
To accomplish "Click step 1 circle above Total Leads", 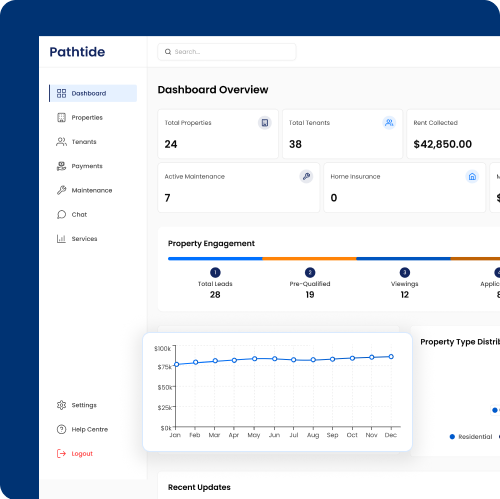I will tap(215, 272).
